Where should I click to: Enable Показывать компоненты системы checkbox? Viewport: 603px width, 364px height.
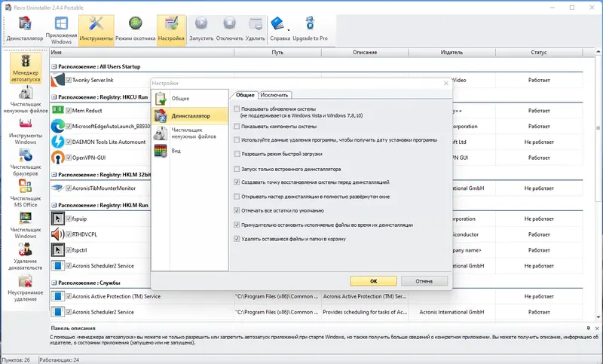coord(237,126)
